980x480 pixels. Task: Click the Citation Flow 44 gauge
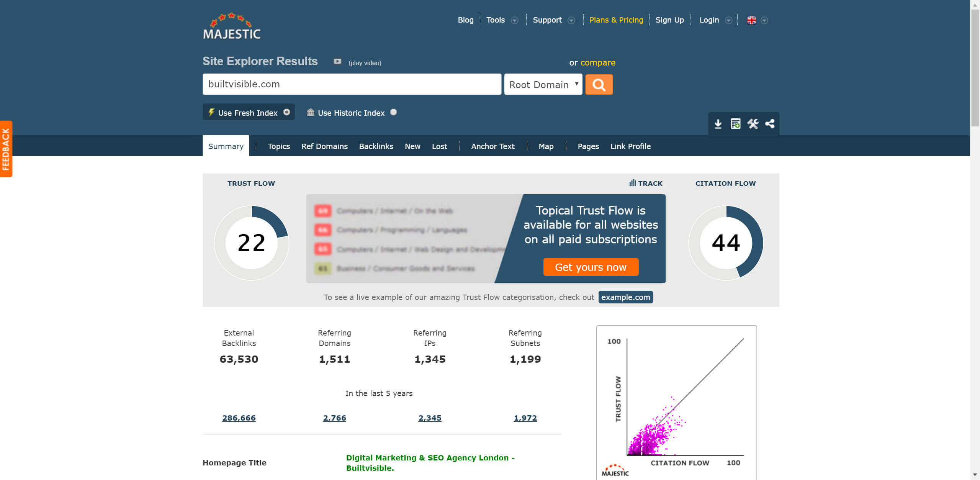726,243
